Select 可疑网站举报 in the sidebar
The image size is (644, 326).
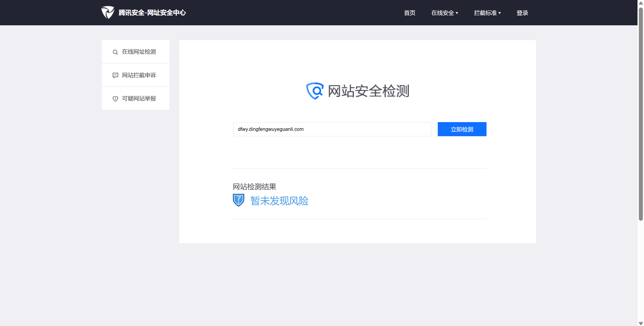tap(139, 98)
